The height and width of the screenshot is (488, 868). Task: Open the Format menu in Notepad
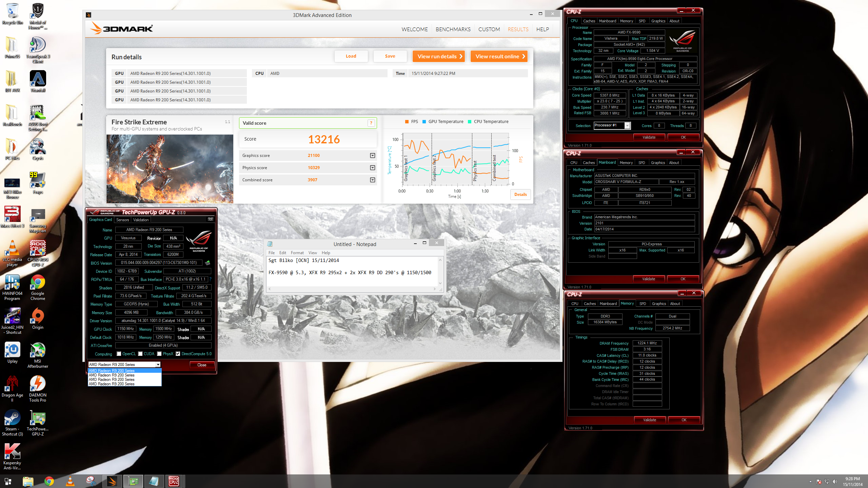(297, 253)
